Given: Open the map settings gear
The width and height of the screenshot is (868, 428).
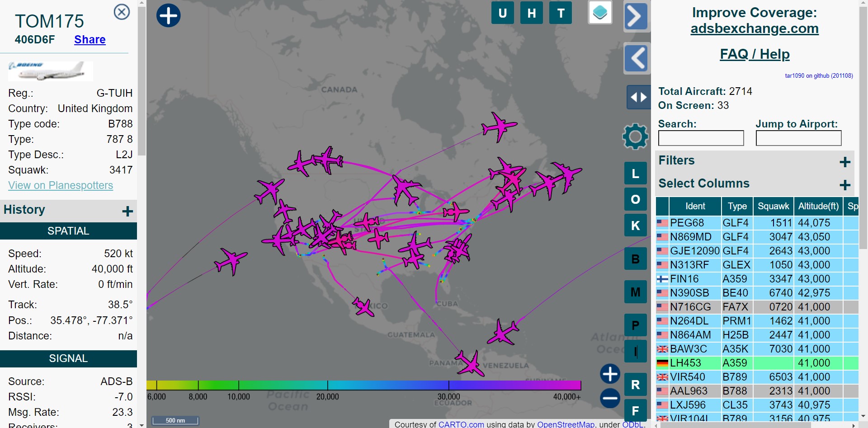Looking at the screenshot, I should (635, 136).
